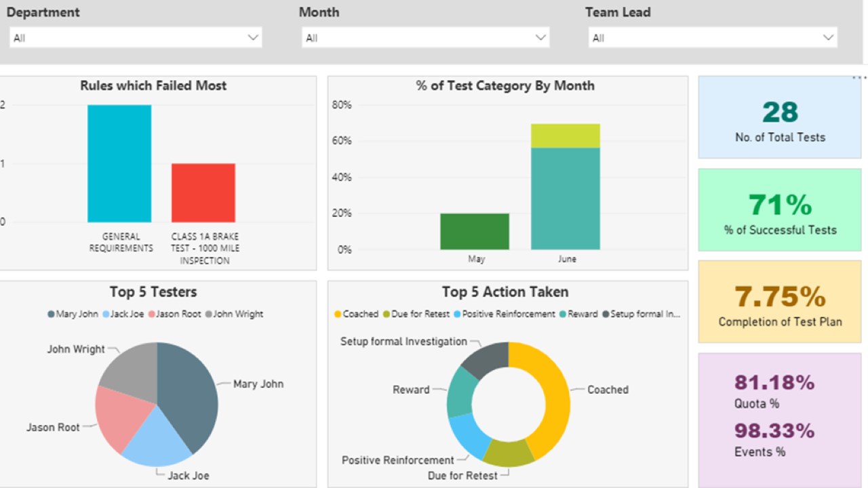Image resolution: width=868 pixels, height=488 pixels.
Task: Expand the Month filter dropdown
Action: pyautogui.click(x=425, y=38)
